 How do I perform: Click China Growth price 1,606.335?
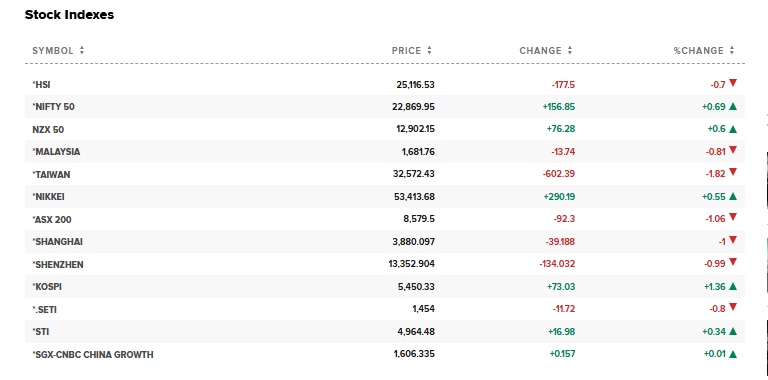(414, 355)
